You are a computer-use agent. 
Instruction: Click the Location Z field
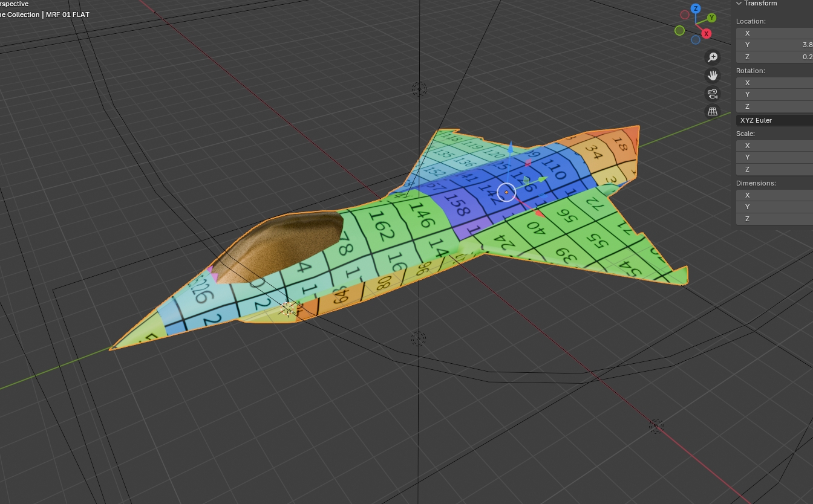coord(775,57)
